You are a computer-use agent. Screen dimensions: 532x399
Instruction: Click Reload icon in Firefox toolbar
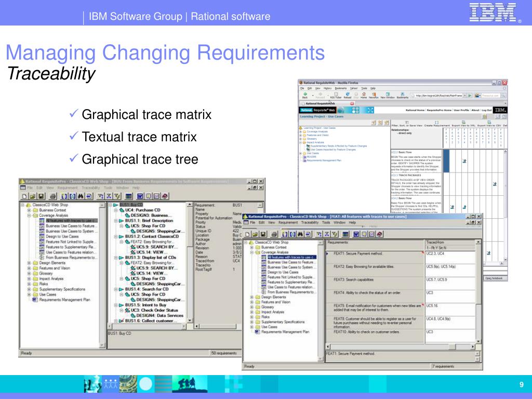tap(348, 95)
